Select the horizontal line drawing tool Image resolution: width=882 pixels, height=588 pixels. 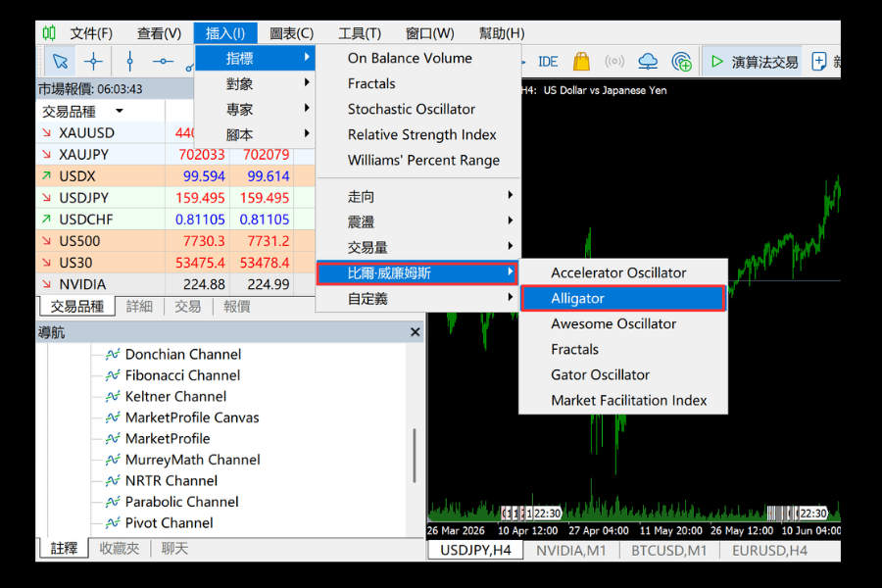(163, 62)
